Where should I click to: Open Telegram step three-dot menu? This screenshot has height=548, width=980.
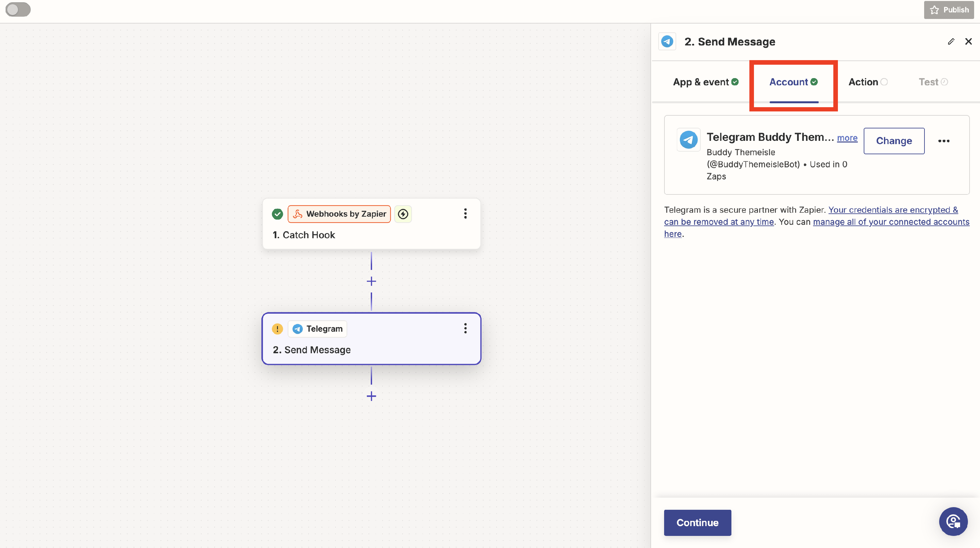(x=465, y=328)
